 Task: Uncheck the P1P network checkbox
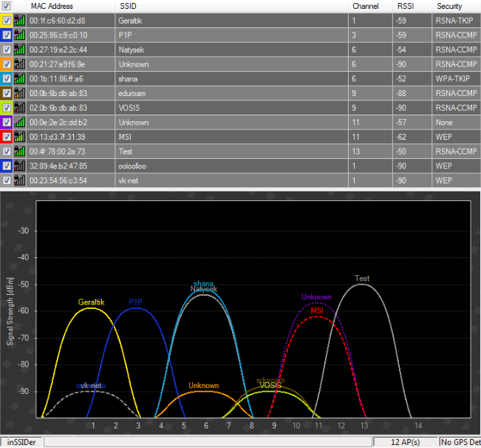pos(7,35)
